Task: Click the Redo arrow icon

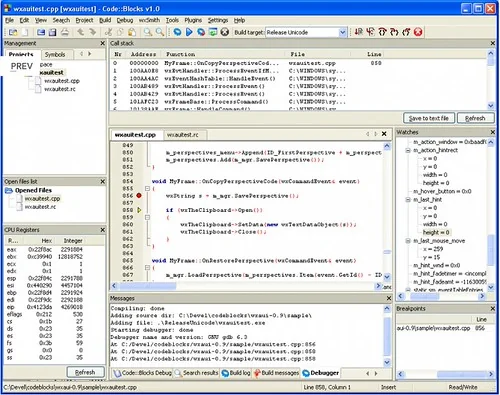Action: tap(93, 32)
